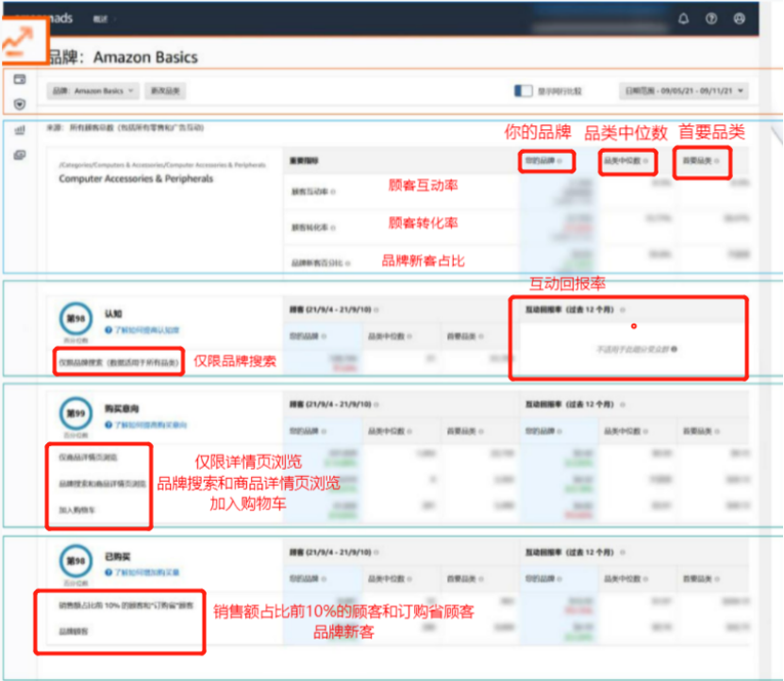
Task: Toggle the 显示同行比较 switch
Action: [523, 91]
